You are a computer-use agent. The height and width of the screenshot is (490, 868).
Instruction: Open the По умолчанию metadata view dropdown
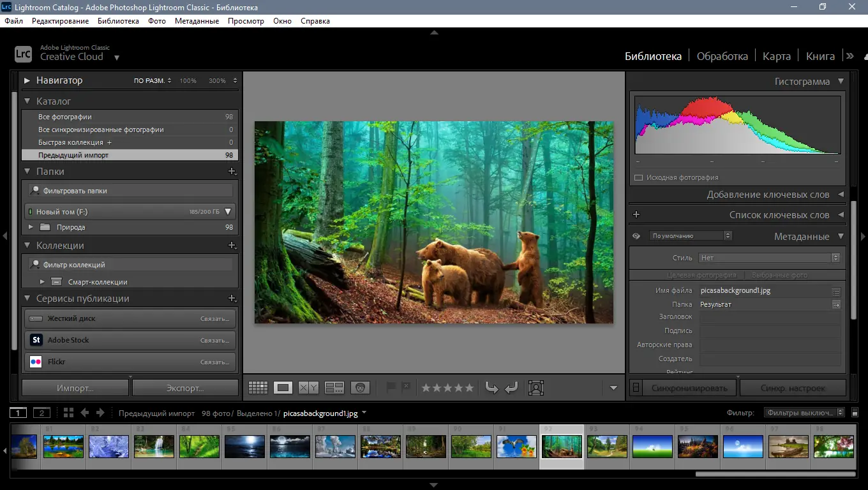click(689, 235)
